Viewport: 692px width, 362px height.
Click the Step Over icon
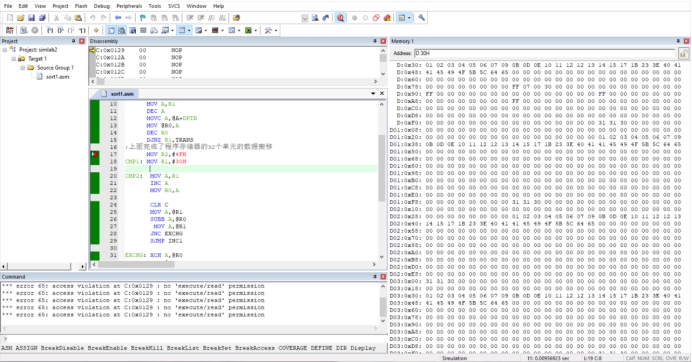(60, 30)
